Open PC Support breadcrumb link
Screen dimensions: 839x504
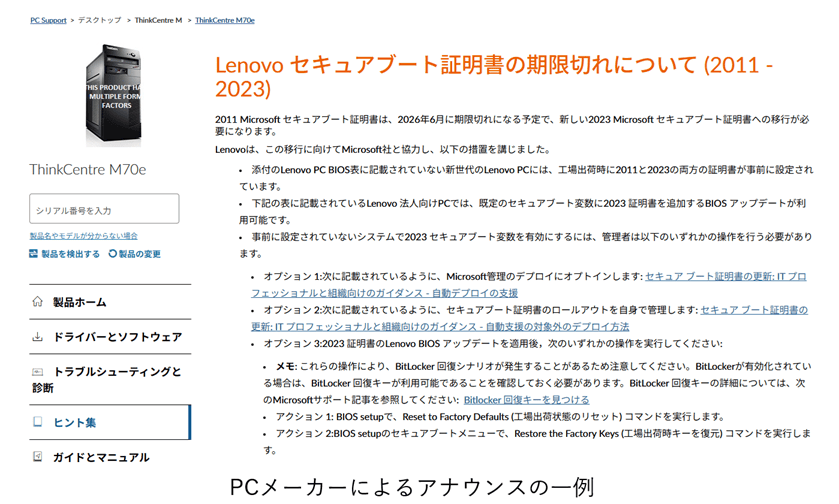tap(48, 20)
